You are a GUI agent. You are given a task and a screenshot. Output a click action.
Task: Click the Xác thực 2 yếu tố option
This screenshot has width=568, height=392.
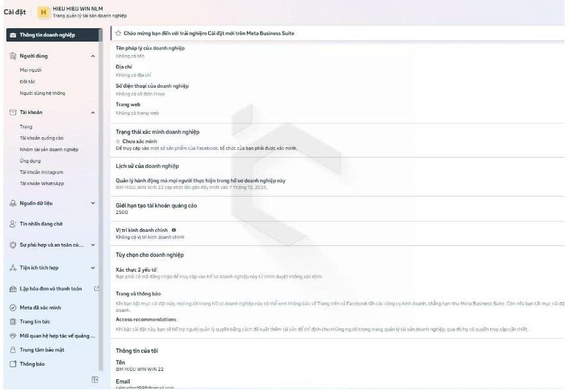click(x=136, y=270)
